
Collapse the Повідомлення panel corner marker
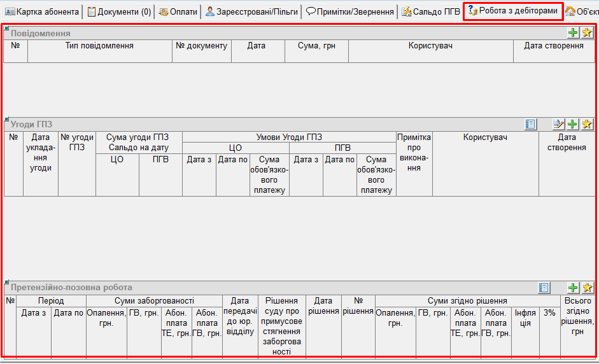[x=6, y=29]
